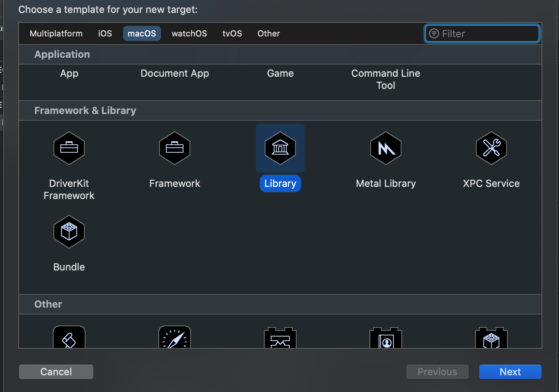The width and height of the screenshot is (559, 392).
Task: Click the chart-graph block icon under Other
Action: click(x=280, y=338)
